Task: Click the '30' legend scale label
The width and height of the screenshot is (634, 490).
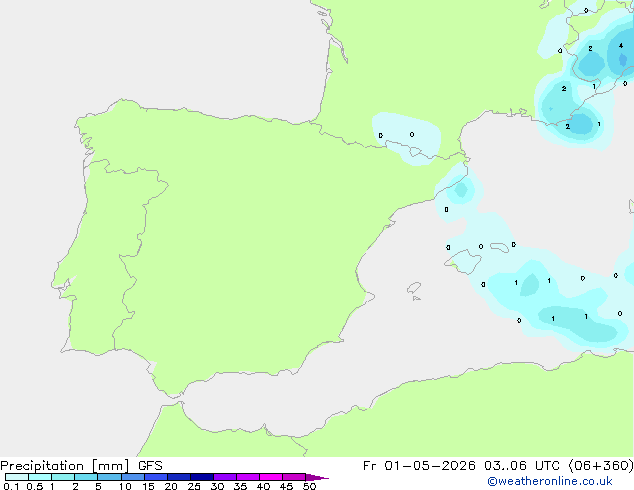Action: 217,486
